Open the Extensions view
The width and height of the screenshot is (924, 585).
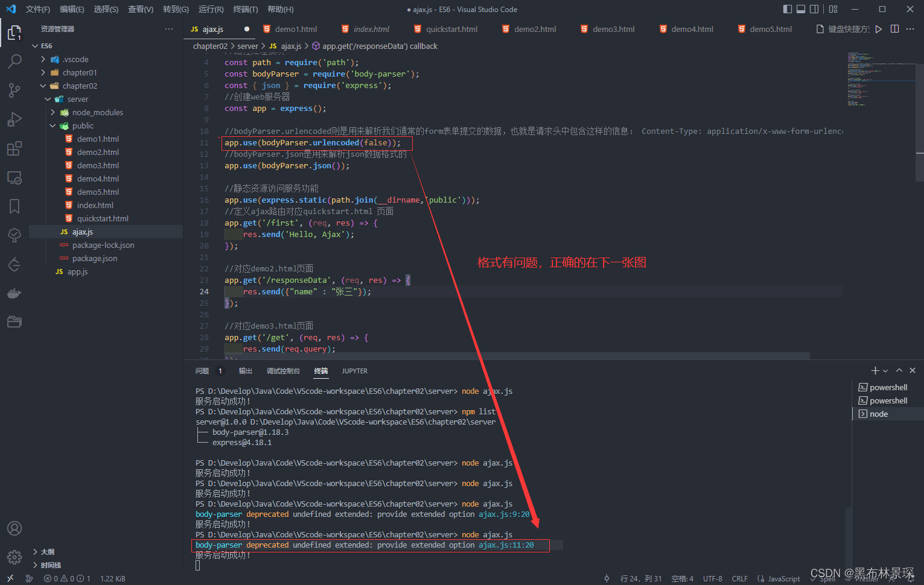14,148
